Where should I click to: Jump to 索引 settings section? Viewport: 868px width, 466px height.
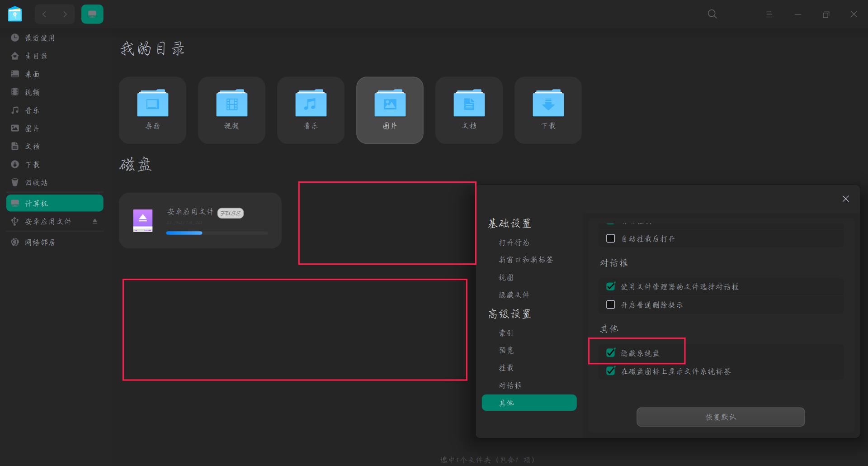point(506,333)
